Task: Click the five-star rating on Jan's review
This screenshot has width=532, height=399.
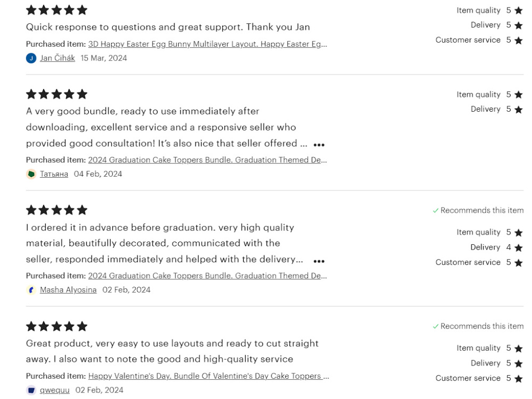Action: (x=57, y=10)
